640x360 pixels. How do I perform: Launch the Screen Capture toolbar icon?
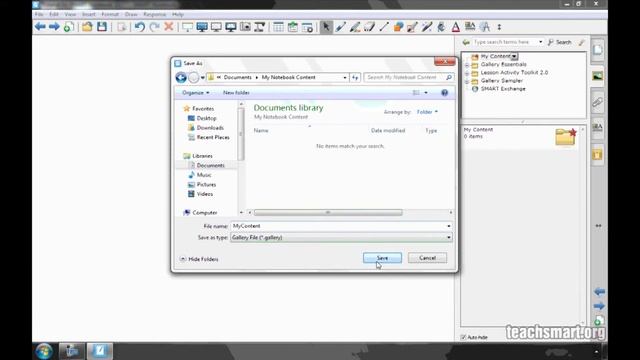(x=245, y=27)
